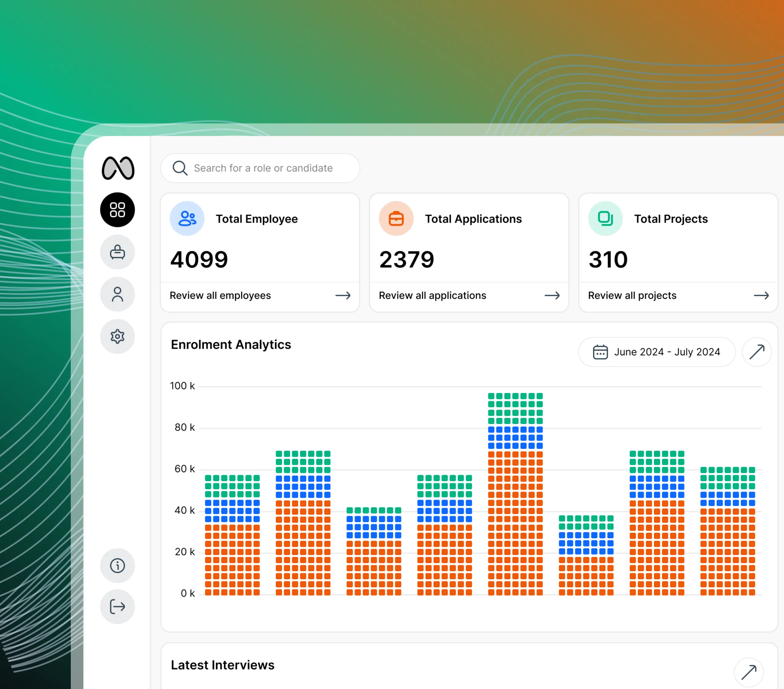Click the magnifier search icon
784x689 pixels.
click(180, 168)
